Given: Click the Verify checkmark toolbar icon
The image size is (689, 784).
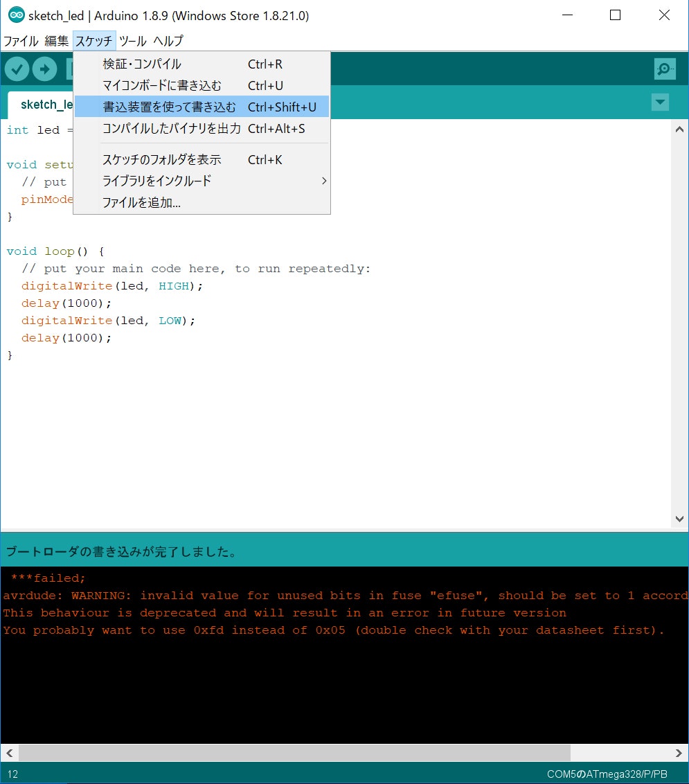Looking at the screenshot, I should tap(17, 69).
